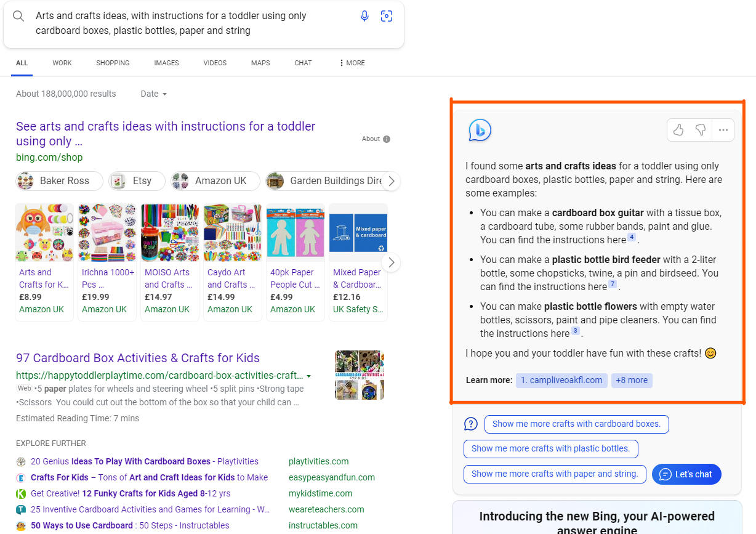This screenshot has width=756, height=534.
Task: Expand the chevron next to the happytoddlerplaytime URL
Action: [308, 376]
